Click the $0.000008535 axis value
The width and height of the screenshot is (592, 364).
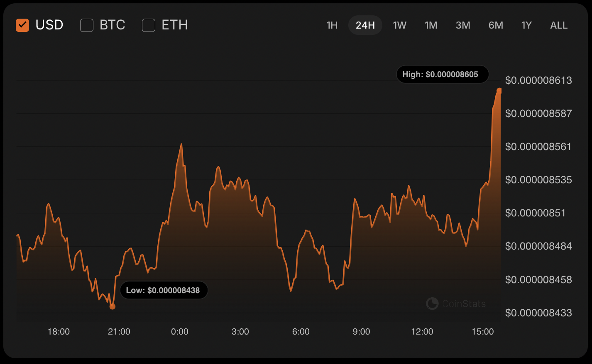click(538, 180)
